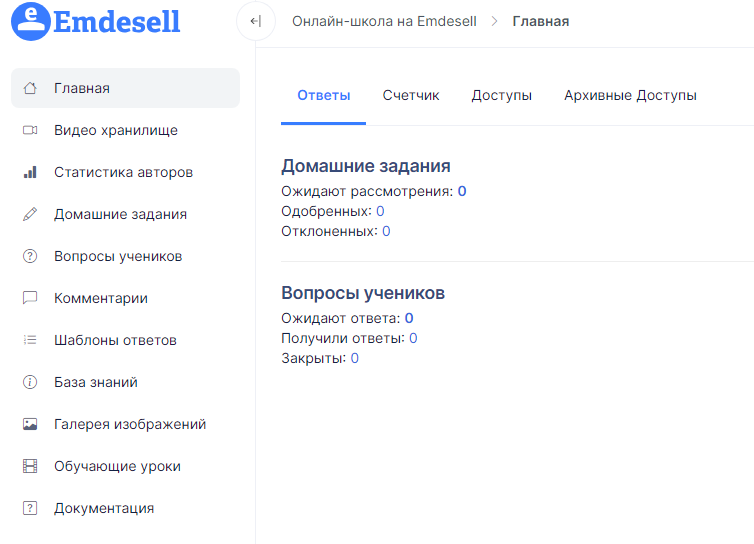Open the Архивные Доступы tab
The height and width of the screenshot is (544, 754).
(x=630, y=95)
